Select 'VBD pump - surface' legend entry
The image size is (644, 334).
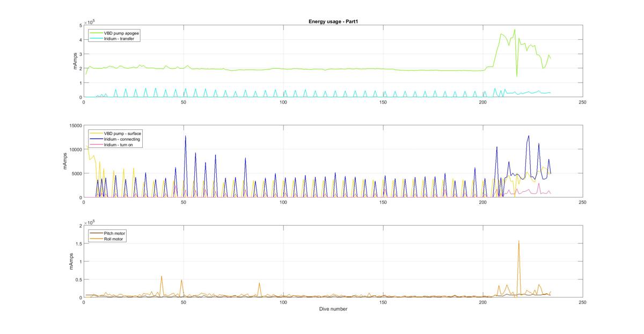coord(115,133)
